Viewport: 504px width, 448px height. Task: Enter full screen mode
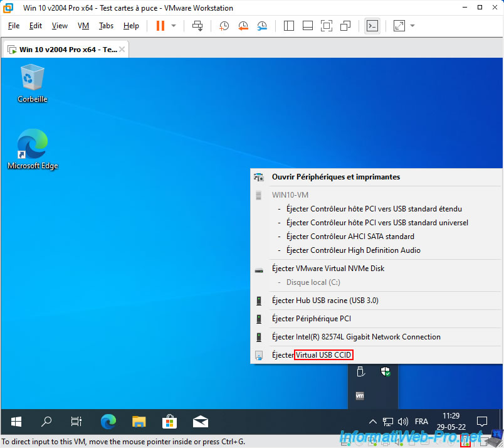(327, 26)
